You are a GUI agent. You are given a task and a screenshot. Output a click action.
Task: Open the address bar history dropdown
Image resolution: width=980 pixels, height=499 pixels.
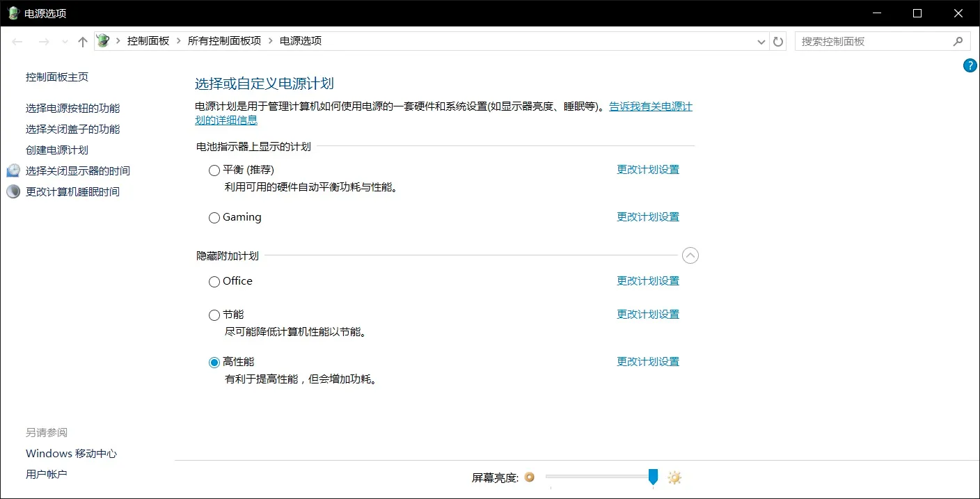click(761, 41)
